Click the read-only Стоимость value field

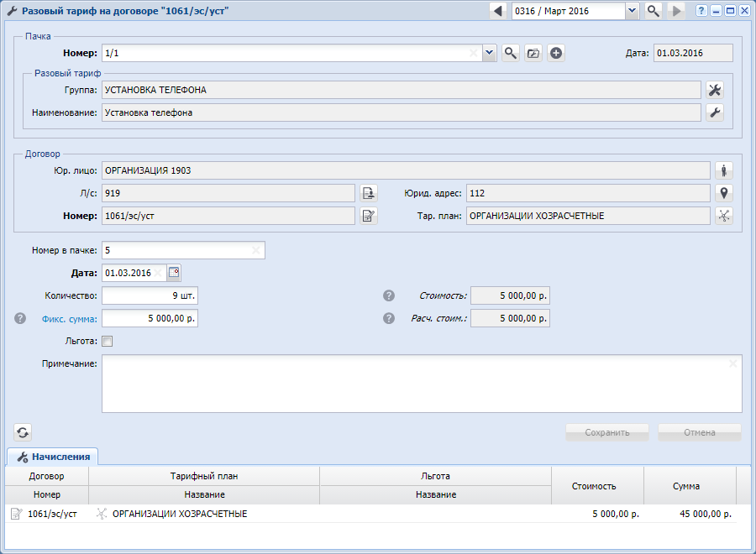click(510, 295)
